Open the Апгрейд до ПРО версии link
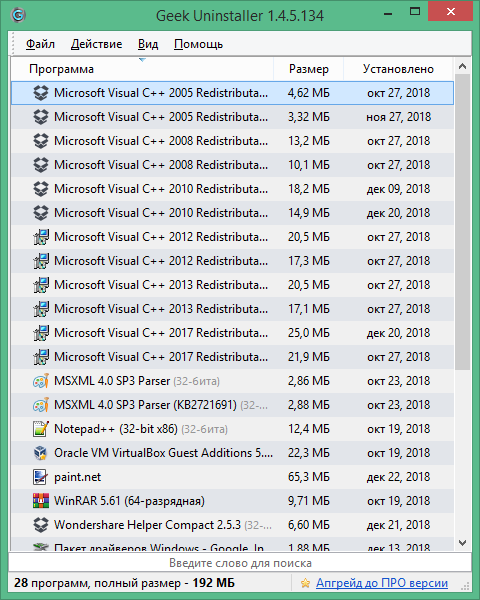 pyautogui.click(x=382, y=583)
